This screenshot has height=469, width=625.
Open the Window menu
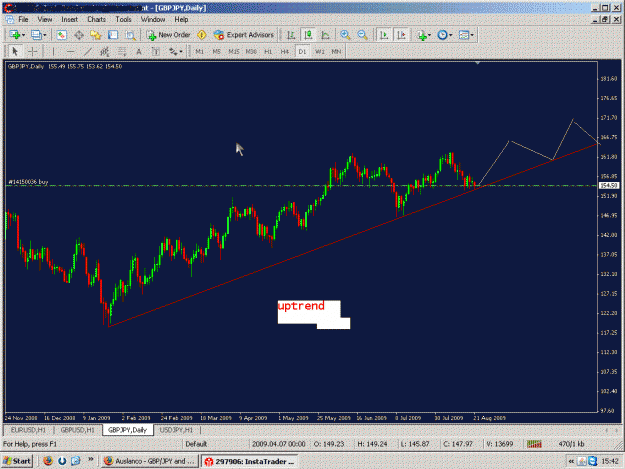tap(153, 19)
